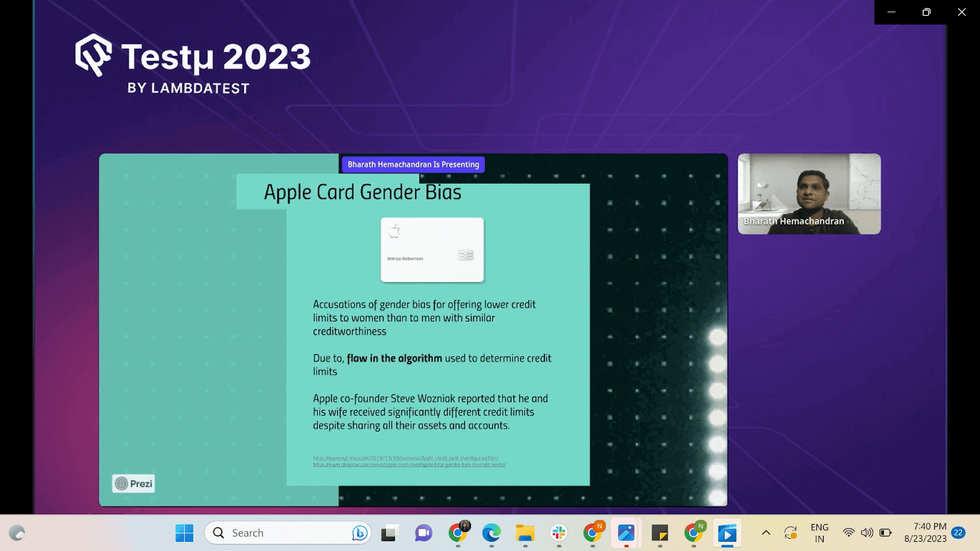The width and height of the screenshot is (980, 551).
Task: Minimize the video player window
Action: (892, 12)
